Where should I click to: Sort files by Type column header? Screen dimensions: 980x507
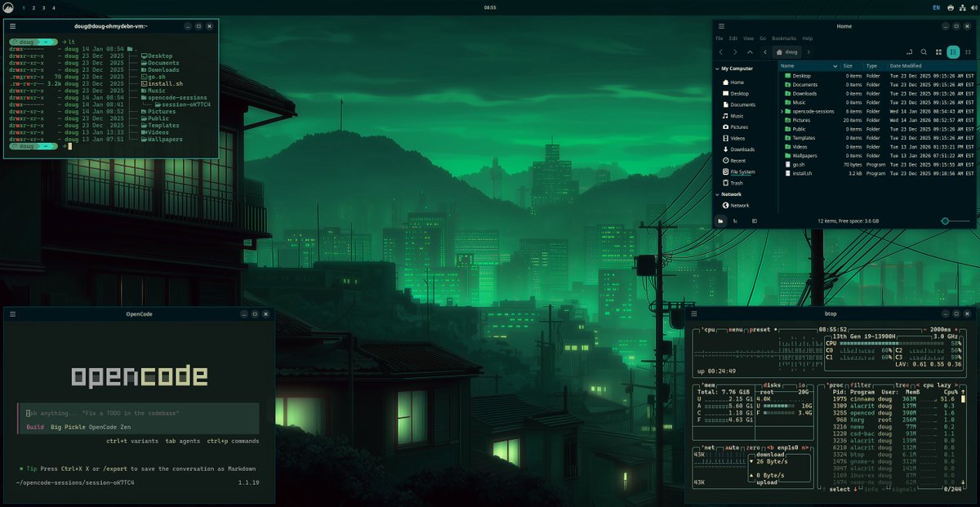pos(875,66)
